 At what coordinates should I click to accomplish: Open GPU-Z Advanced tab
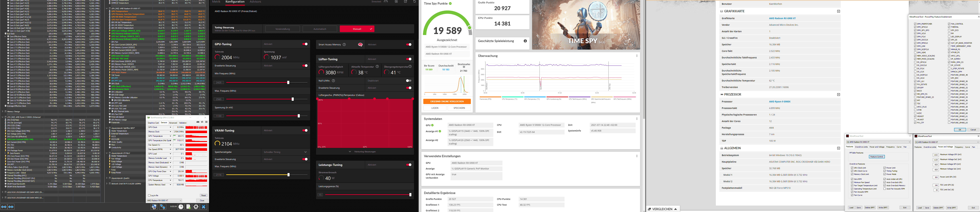click(173, 123)
